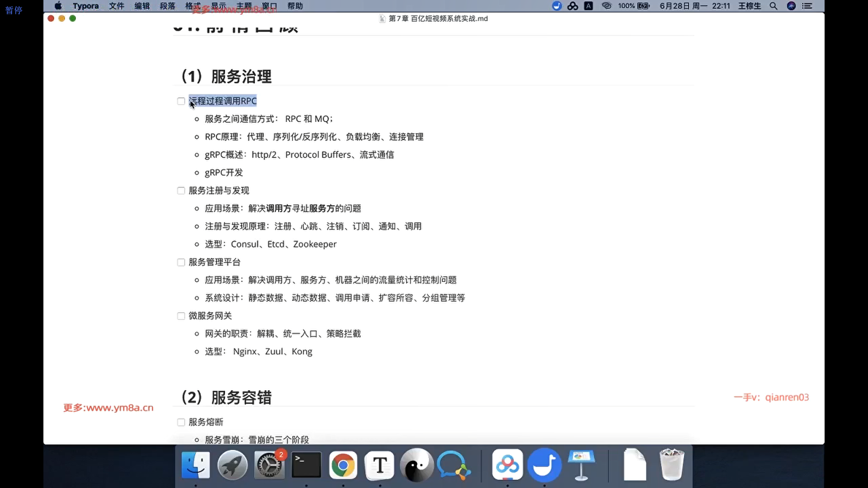The width and height of the screenshot is (868, 488).
Task: Open System Preferences gear in dock
Action: (269, 465)
